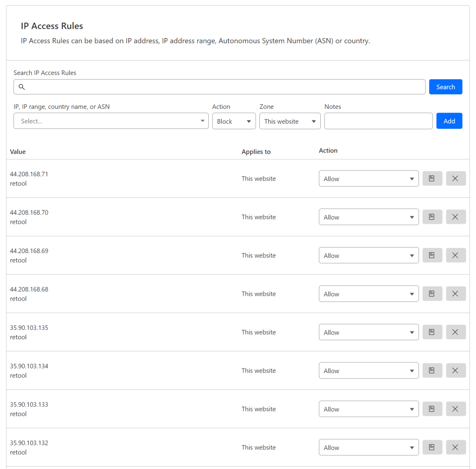Click the IP Access Rules heading

click(x=52, y=26)
